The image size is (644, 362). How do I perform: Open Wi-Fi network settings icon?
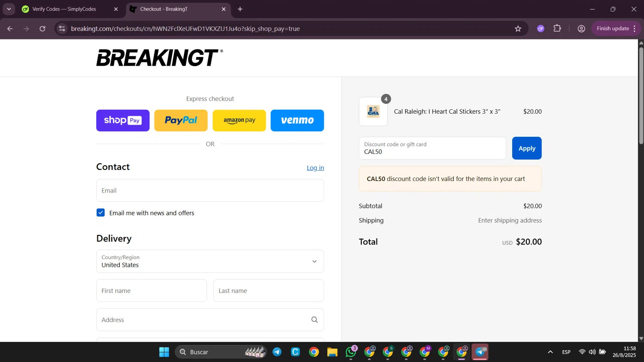(x=582, y=352)
